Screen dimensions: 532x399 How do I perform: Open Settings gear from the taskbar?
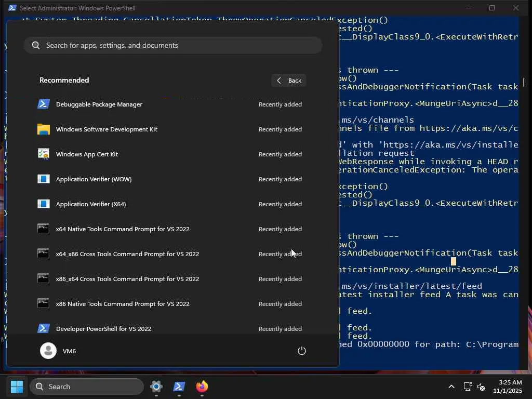[156, 387]
